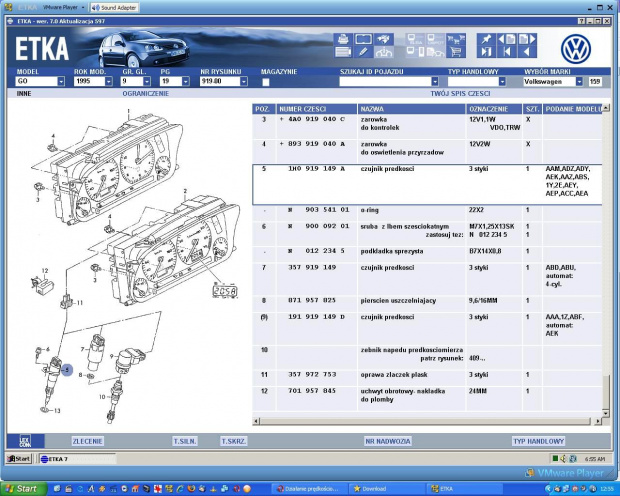620x496 pixels.
Task: Open the WYBÓR MARKI Volkswagen dropdown
Action: [579, 81]
